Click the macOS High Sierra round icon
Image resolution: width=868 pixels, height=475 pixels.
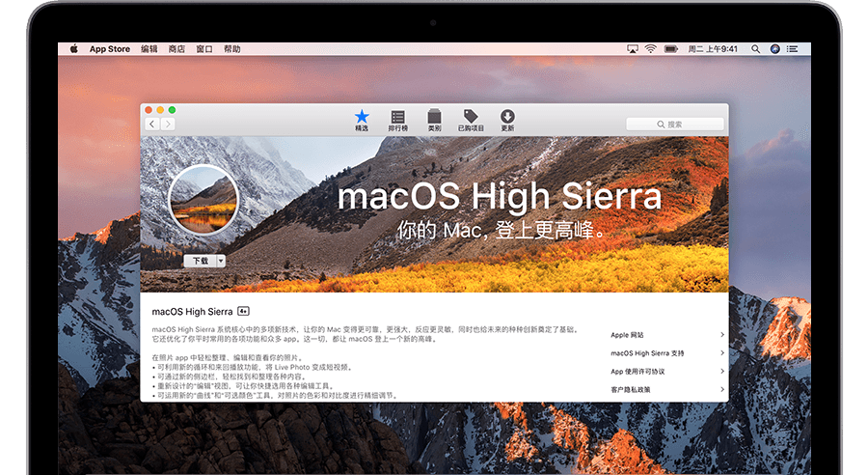click(203, 200)
